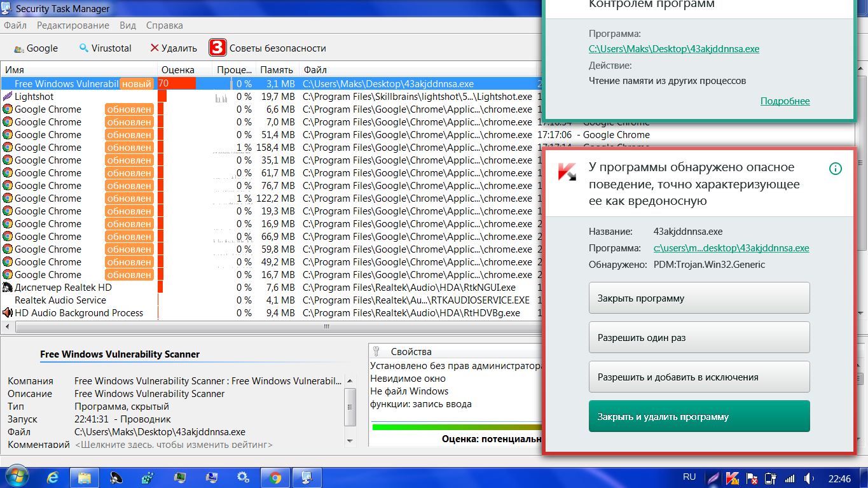This screenshot has height=488, width=868.
Task: Open Windows Explorer folder on taskbar
Action: pos(84,477)
